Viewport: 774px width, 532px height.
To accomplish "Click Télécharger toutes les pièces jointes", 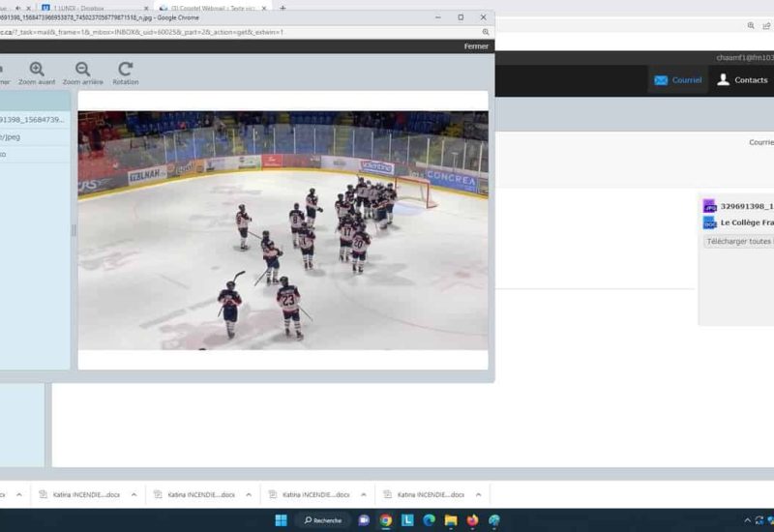I will click(x=740, y=241).
